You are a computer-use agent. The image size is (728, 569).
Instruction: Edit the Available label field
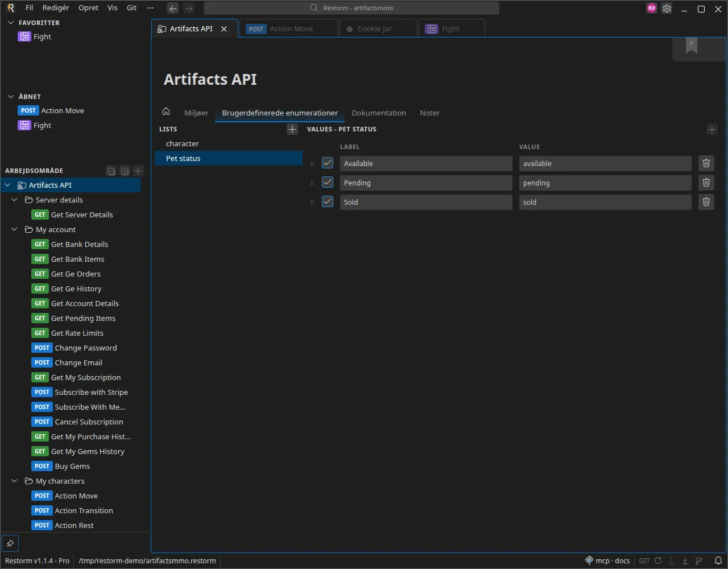(x=426, y=163)
